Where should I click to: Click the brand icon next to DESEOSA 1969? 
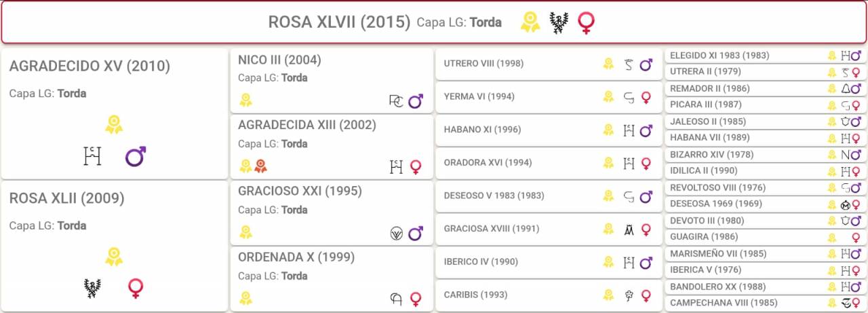[x=845, y=204]
